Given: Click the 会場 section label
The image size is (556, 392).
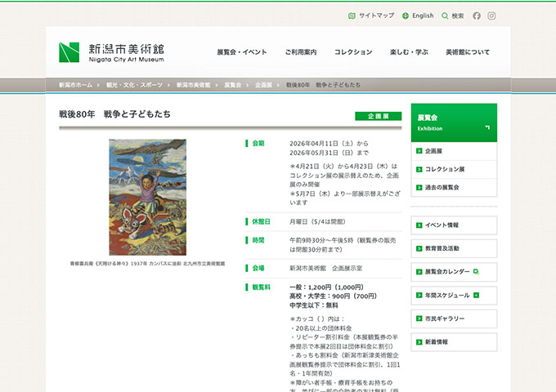Looking at the screenshot, I should tap(258, 269).
